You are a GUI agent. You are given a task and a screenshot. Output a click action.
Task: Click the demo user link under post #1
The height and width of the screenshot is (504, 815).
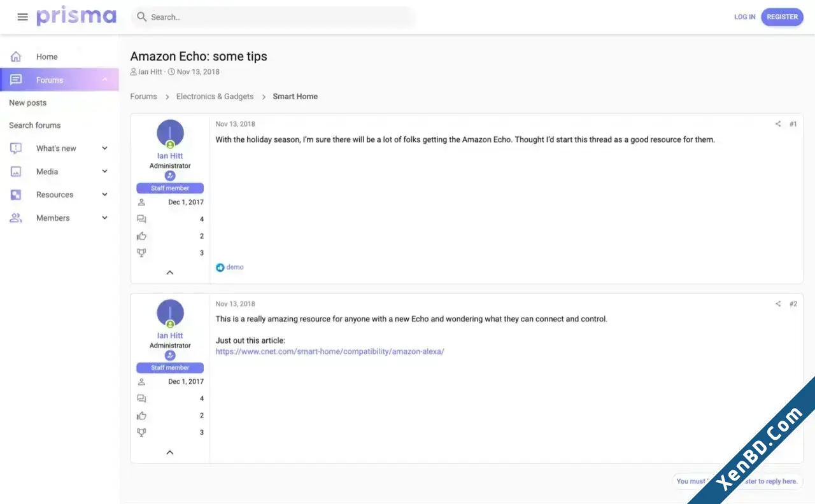pos(235,267)
